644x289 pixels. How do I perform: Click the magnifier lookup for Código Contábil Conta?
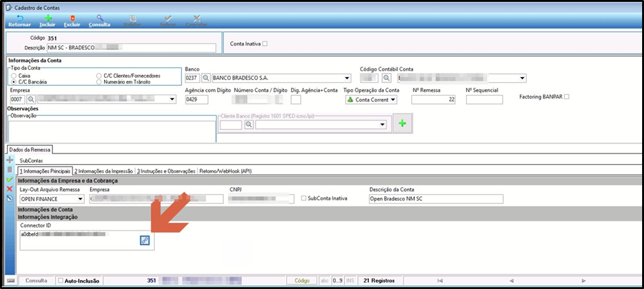click(x=387, y=78)
